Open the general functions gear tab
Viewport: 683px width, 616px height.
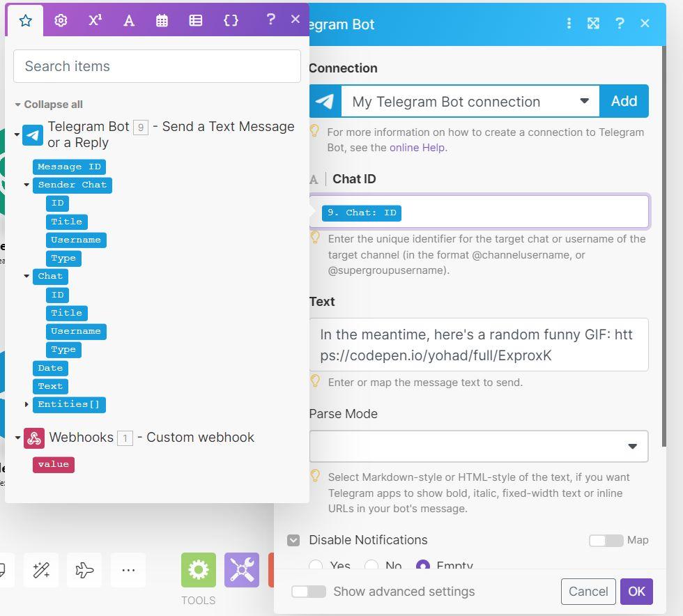tap(61, 20)
